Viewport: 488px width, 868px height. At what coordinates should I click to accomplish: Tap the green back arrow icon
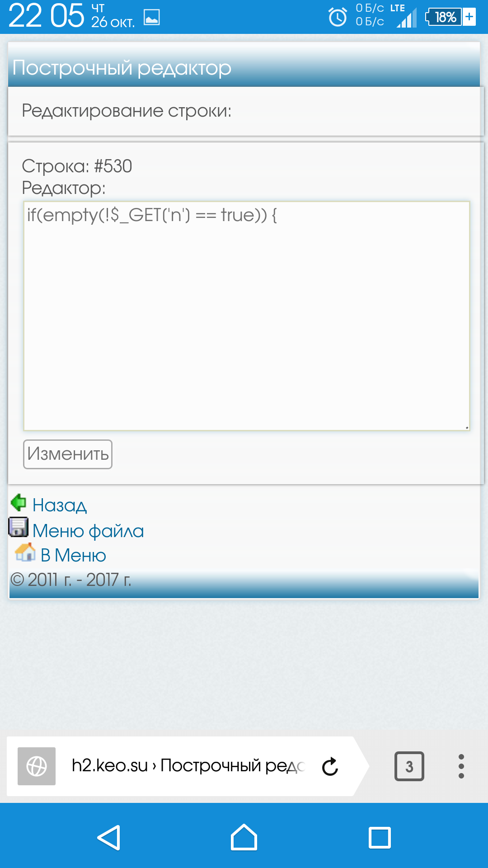click(19, 502)
